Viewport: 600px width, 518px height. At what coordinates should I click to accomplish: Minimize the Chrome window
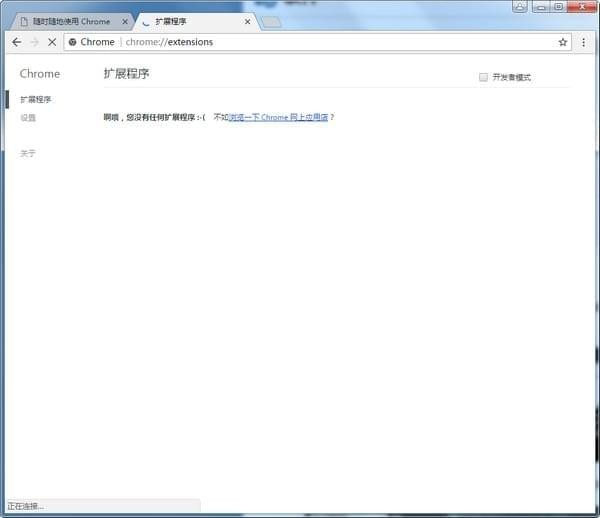[541, 7]
